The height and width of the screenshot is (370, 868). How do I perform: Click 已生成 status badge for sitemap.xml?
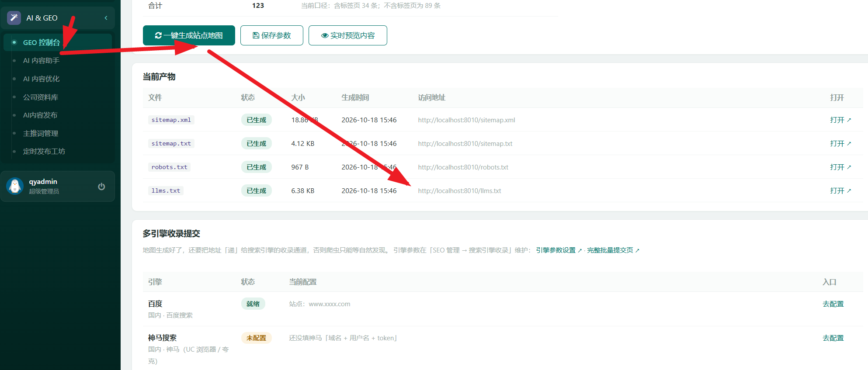click(x=257, y=120)
